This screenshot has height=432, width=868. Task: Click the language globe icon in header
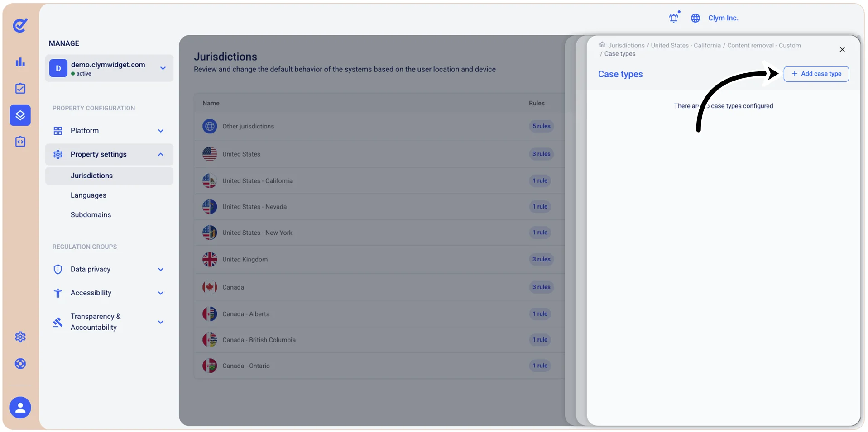tap(695, 18)
